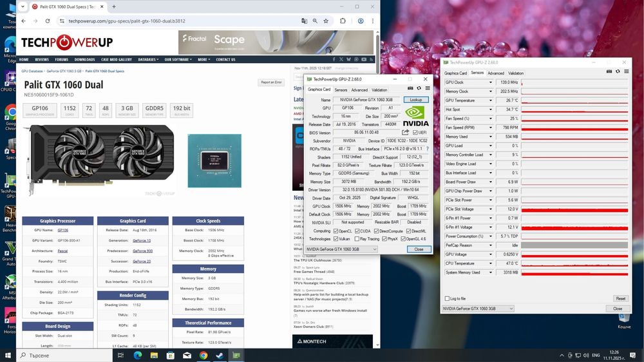Toggle the PhysX checkbox
This screenshot has height=362, width=644.
click(384, 239)
